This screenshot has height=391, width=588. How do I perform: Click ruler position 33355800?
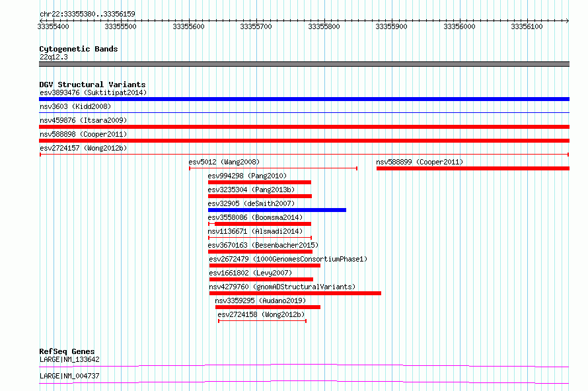pyautogui.click(x=324, y=26)
